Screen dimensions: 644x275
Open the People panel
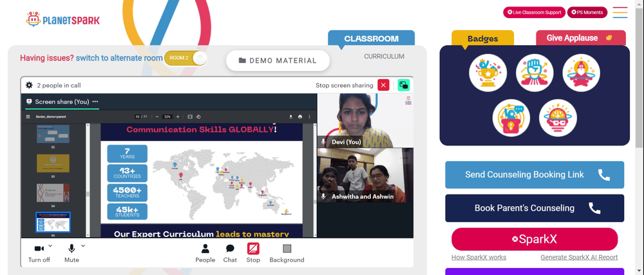click(205, 253)
